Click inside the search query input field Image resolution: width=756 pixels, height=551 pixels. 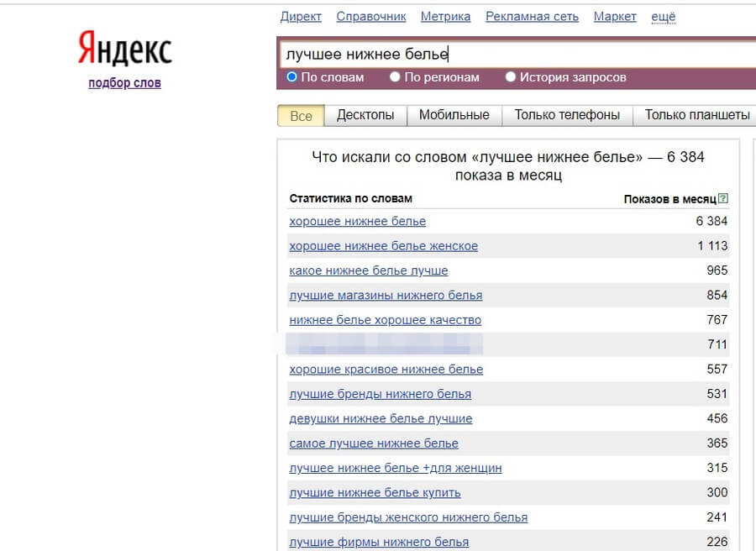coord(504,53)
